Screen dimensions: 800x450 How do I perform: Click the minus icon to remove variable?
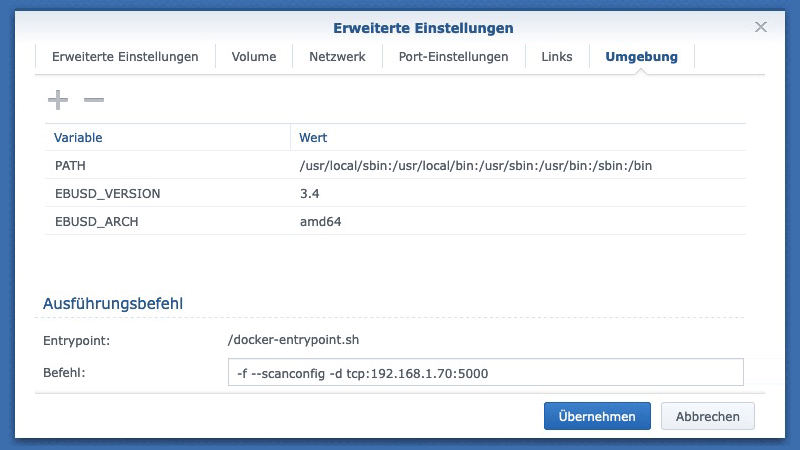pyautogui.click(x=93, y=100)
